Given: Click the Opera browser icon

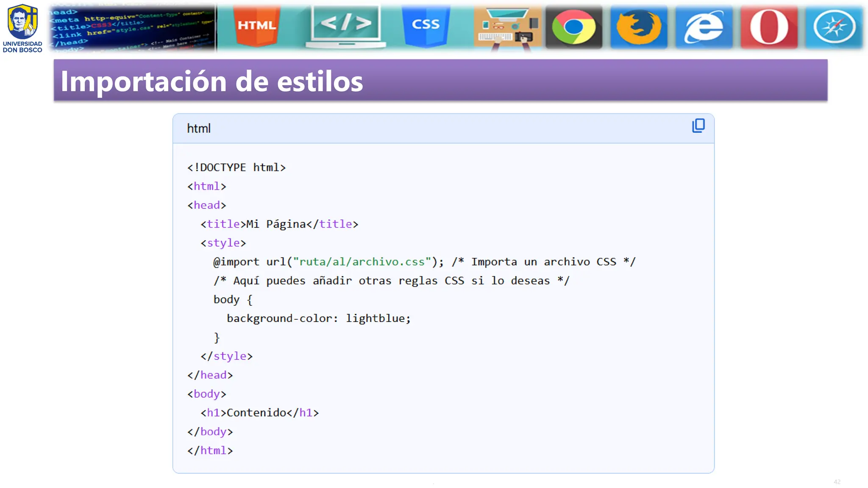Looking at the screenshot, I should coord(769,27).
